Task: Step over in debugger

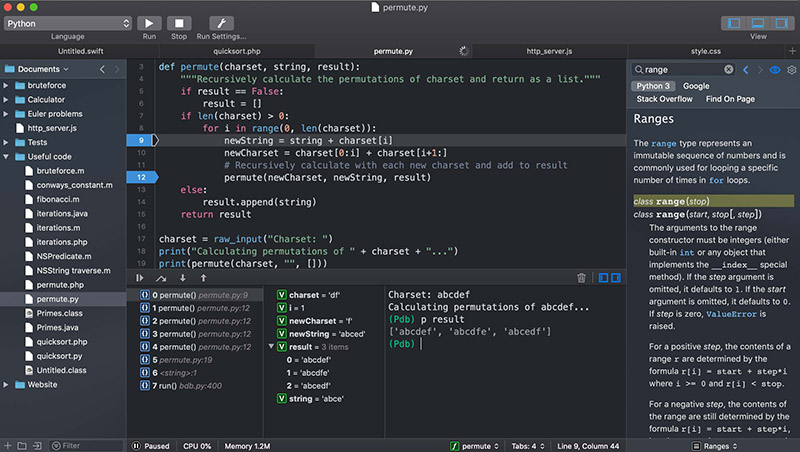Action: [x=161, y=278]
